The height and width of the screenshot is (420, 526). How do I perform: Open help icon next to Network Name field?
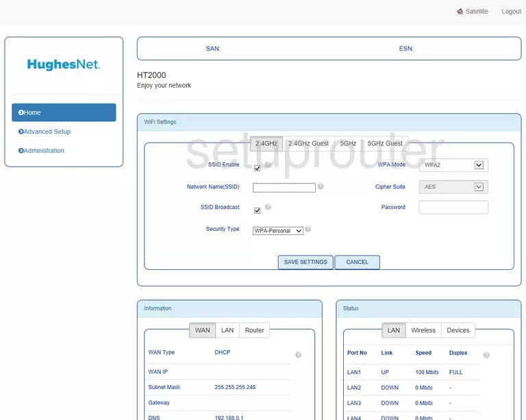321,186
